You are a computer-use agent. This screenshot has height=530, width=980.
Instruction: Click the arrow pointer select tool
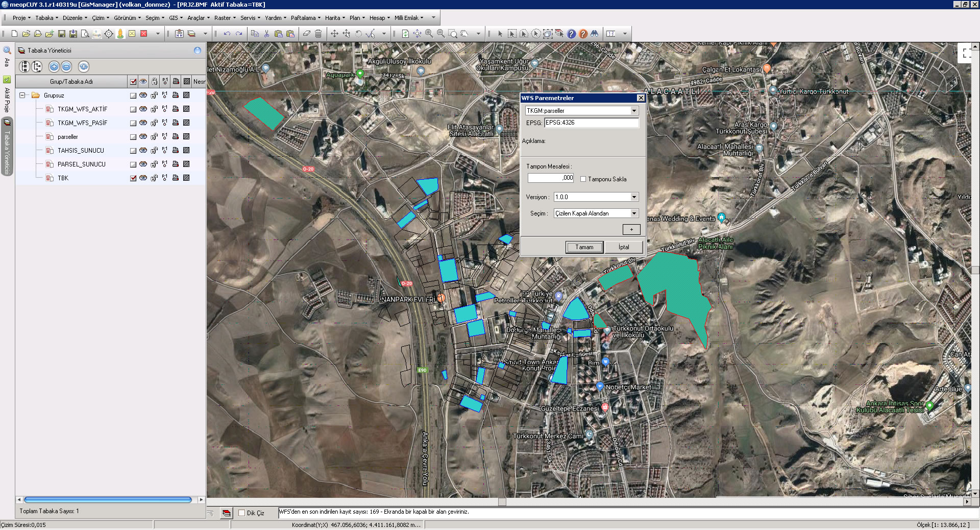point(500,34)
